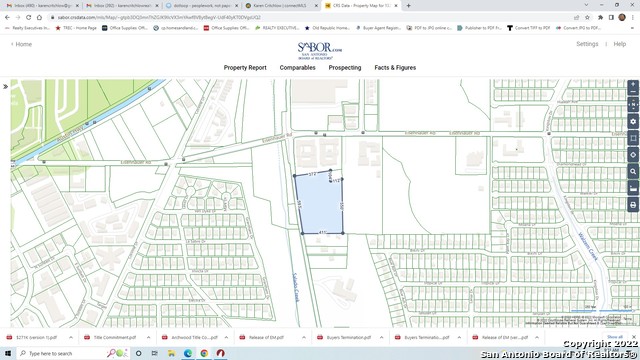Close the downloads bar
This screenshot has height=360, width=640.
pos(634,337)
